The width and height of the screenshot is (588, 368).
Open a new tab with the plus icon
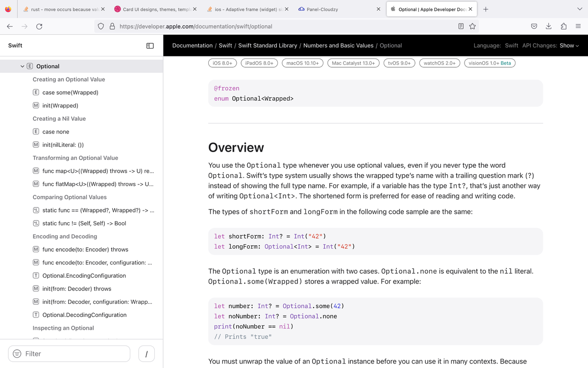tap(485, 9)
